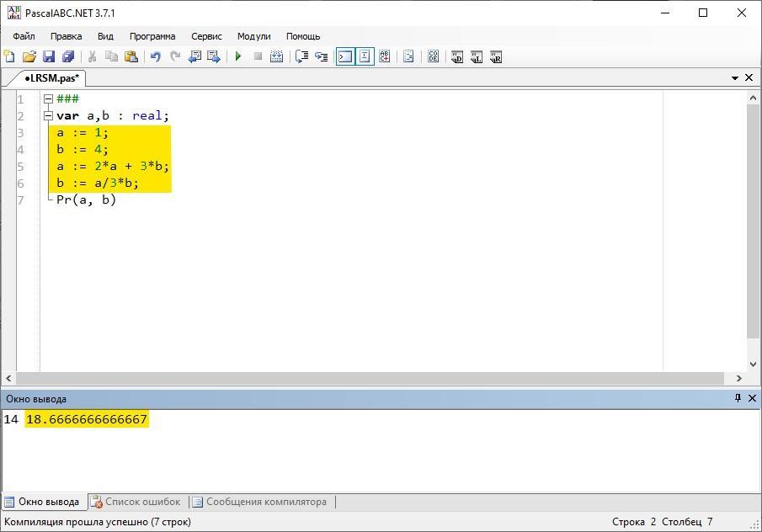Collapse the code fold at line 1
The width and height of the screenshot is (762, 532).
[48, 98]
